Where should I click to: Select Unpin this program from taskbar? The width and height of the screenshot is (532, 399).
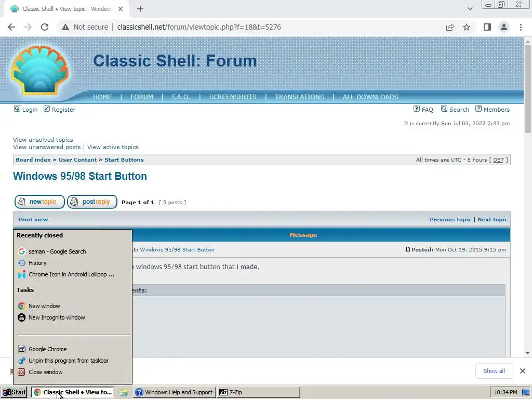[x=73, y=361]
